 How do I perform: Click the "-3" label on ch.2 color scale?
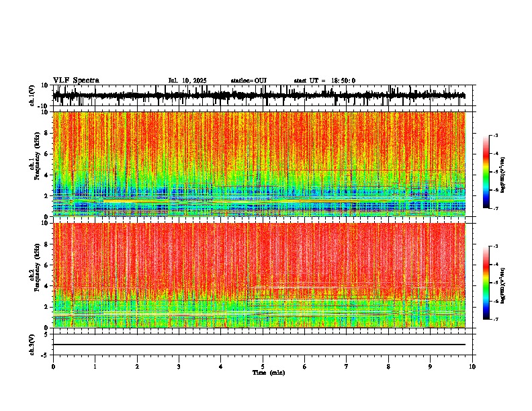[495, 246]
